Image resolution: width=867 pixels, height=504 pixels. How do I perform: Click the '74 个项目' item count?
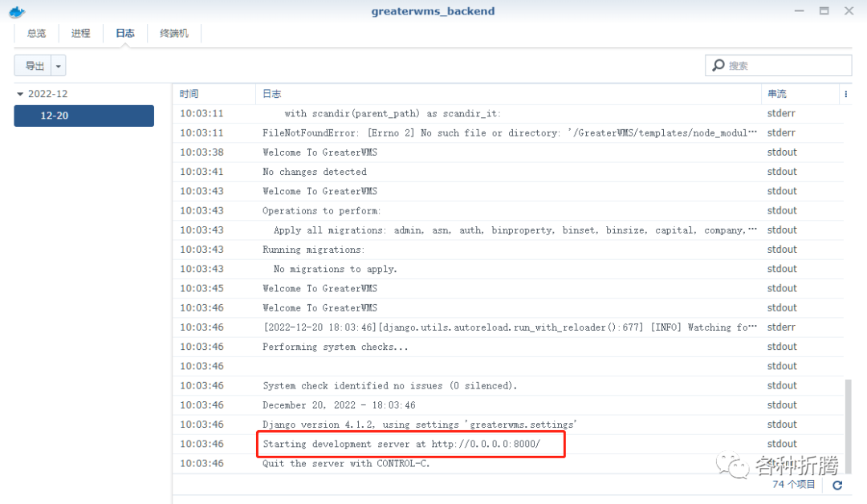click(x=793, y=484)
